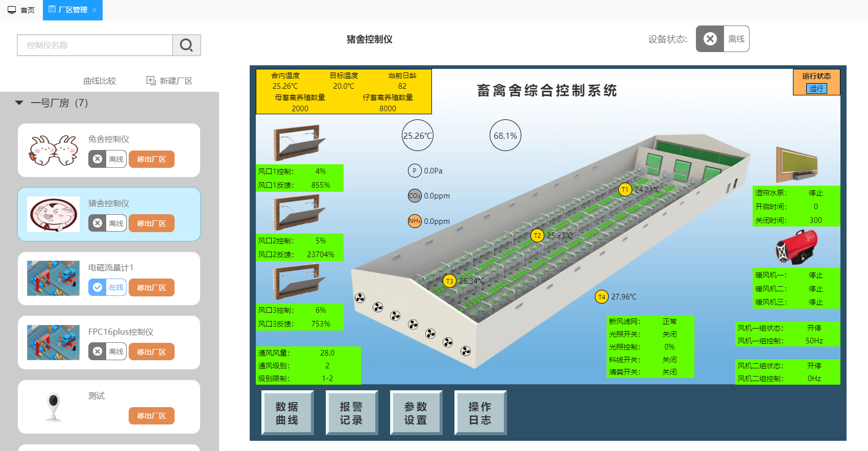The height and width of the screenshot is (451, 868).
Task: Open 数据曲线 data curve panel
Action: pos(287,413)
